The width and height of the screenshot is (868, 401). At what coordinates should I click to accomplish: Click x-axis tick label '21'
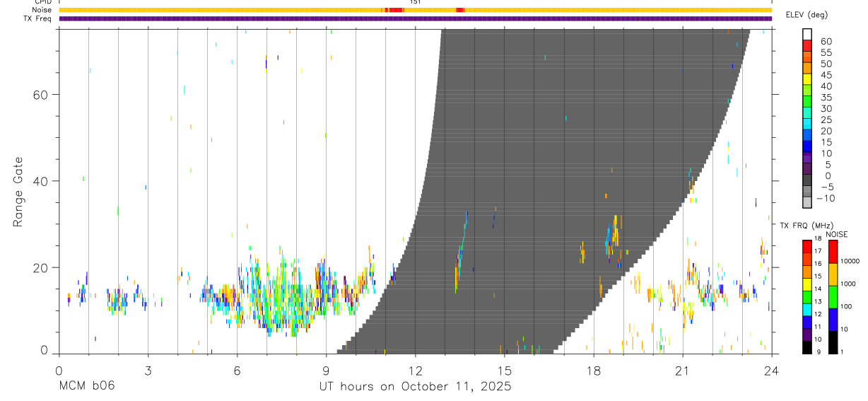[x=683, y=370]
